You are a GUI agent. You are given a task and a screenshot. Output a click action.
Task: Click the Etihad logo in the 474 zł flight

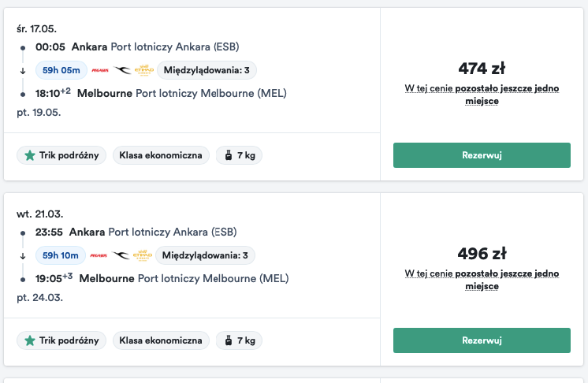coord(144,70)
